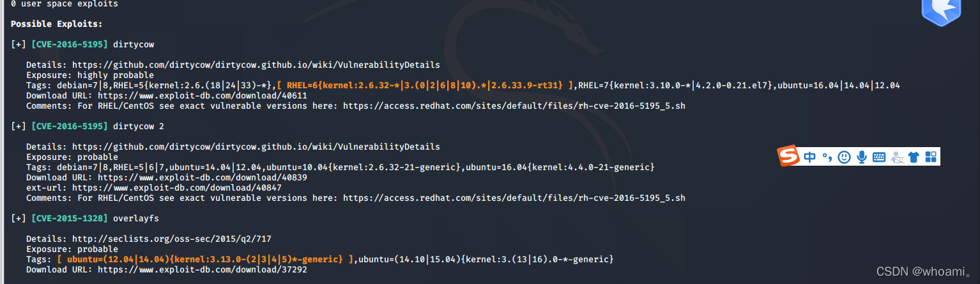Viewport: 980px width, 284px height.
Task: Open the ext-url download/40847 link
Action: click(x=177, y=187)
